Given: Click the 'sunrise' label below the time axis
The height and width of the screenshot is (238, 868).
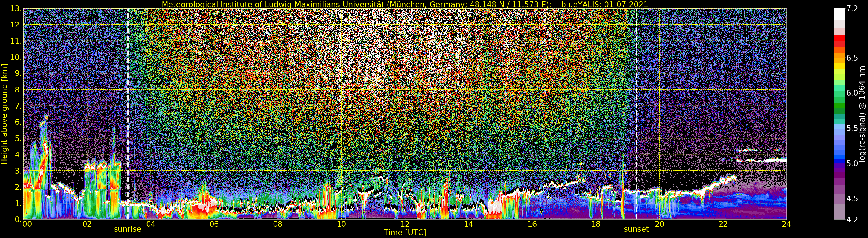Looking at the screenshot, I should coord(127,229).
